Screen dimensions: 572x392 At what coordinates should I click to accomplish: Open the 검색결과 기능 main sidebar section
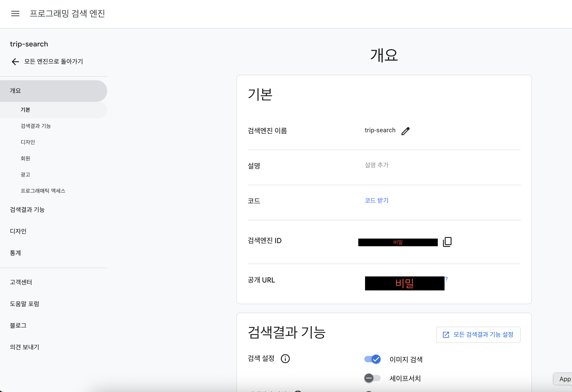tap(27, 210)
